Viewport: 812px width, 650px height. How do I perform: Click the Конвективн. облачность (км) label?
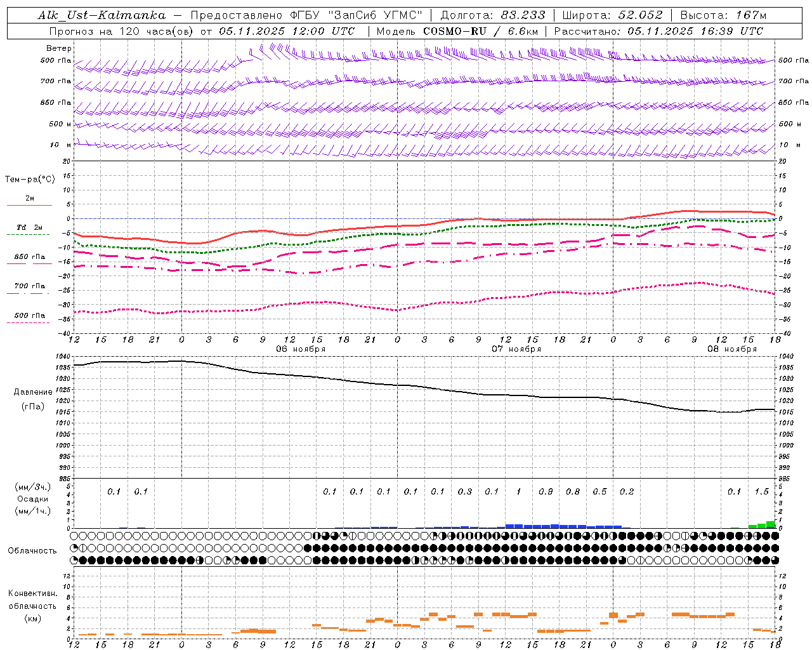point(32,606)
